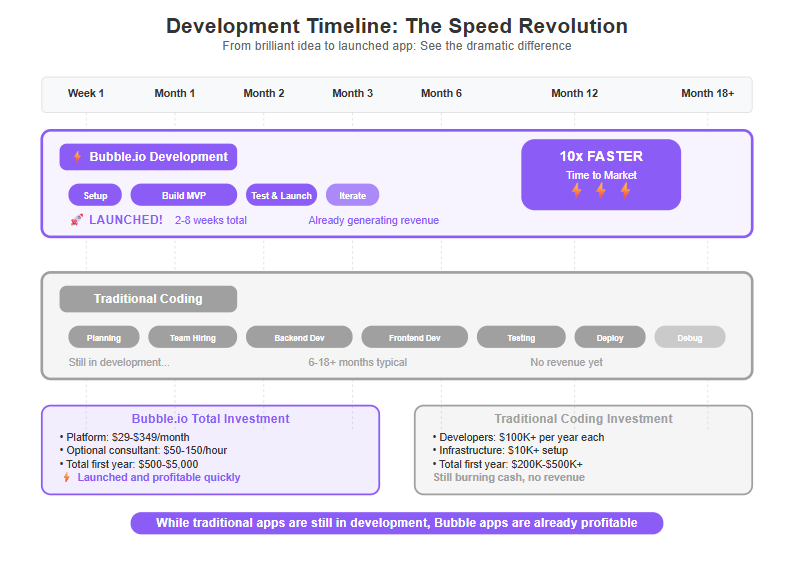Select the Iterate phase pill
Screen dimensions: 796x583
click(352, 195)
